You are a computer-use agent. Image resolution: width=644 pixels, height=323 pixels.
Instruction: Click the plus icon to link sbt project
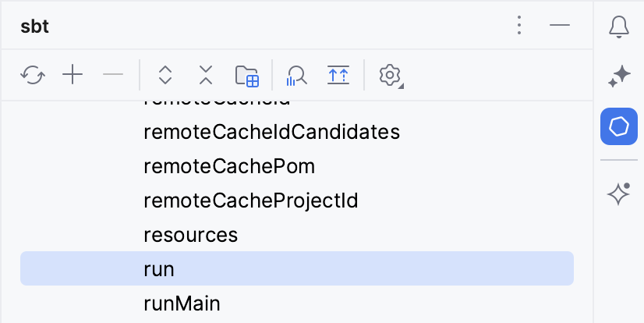tap(73, 75)
